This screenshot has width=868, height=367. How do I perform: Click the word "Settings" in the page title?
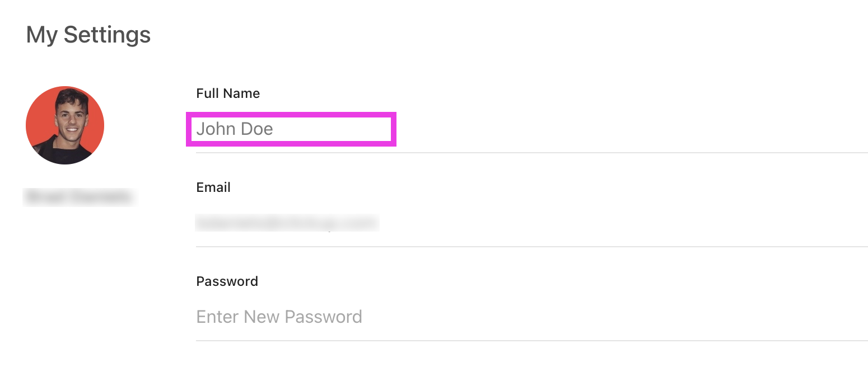[107, 35]
